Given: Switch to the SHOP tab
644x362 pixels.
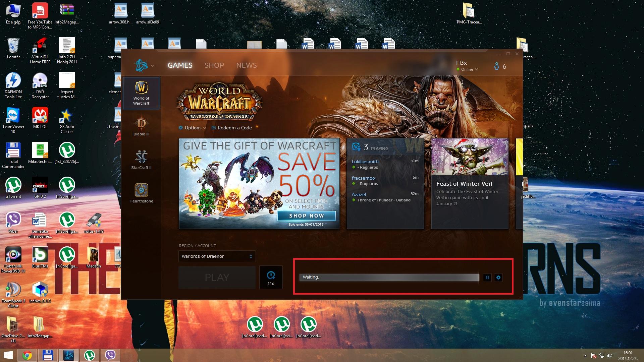Looking at the screenshot, I should (214, 65).
